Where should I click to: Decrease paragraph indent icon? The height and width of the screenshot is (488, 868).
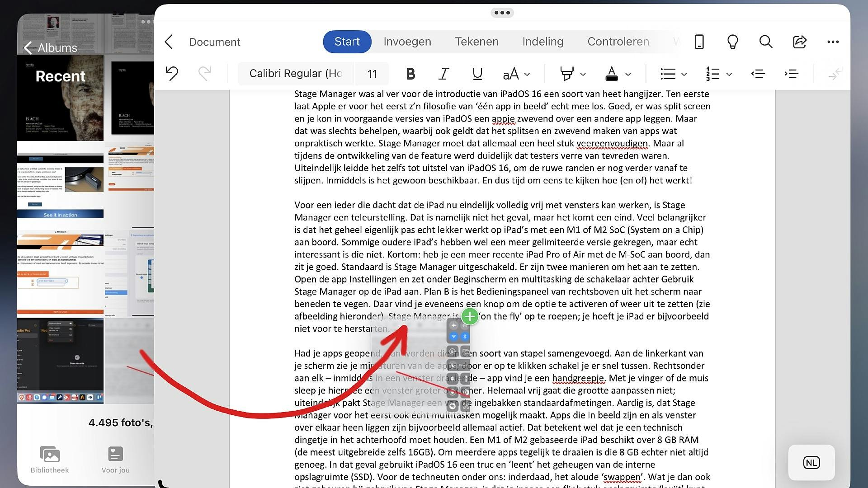tap(758, 74)
